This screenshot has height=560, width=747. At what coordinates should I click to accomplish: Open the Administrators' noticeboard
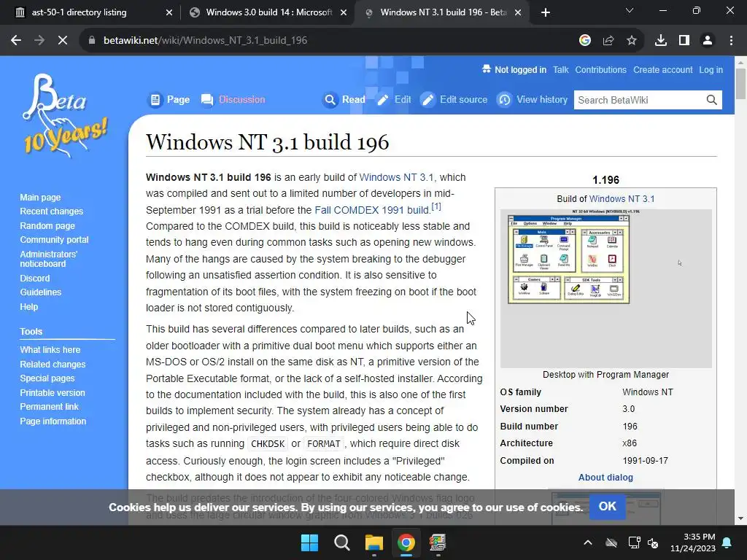(48, 259)
